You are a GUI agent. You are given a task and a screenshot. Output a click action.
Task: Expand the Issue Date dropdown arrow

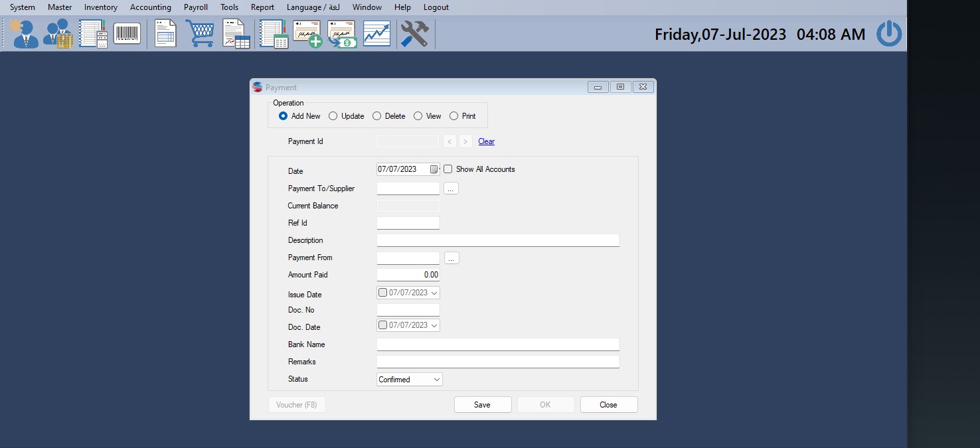434,293
